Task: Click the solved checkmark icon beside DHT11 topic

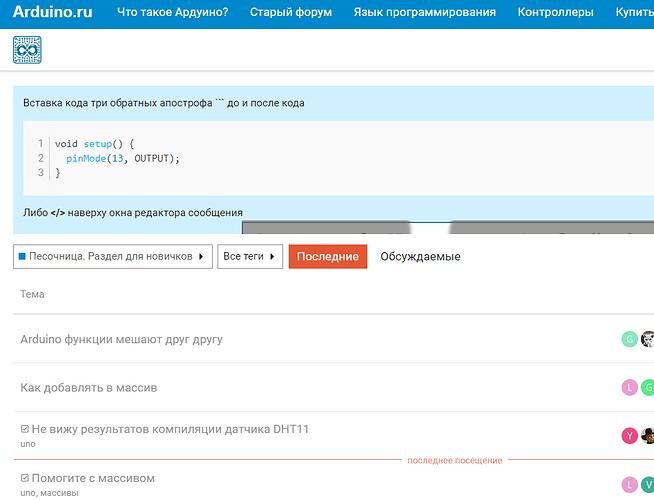Action: point(25,429)
